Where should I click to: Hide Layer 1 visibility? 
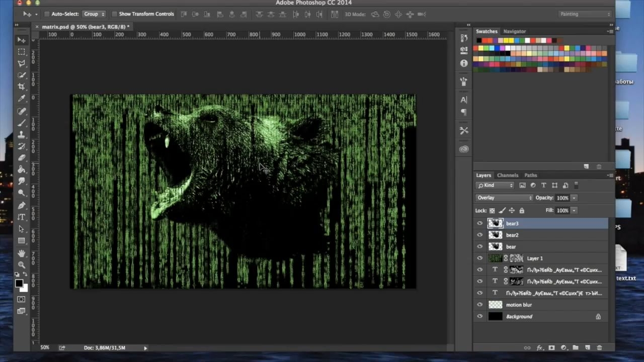(479, 258)
